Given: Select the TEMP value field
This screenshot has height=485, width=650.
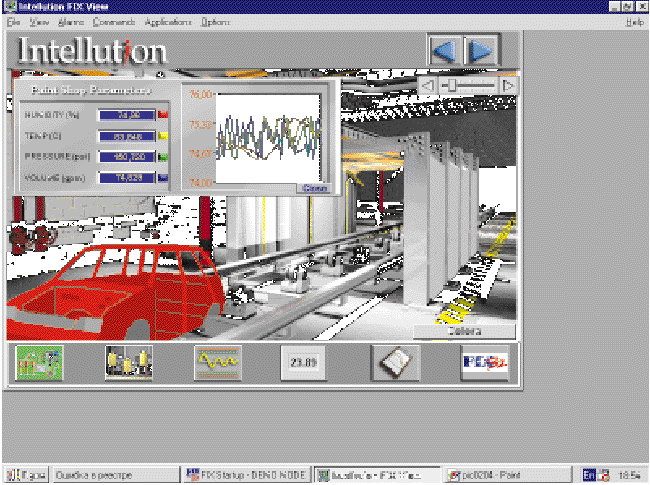Looking at the screenshot, I should 127,136.
